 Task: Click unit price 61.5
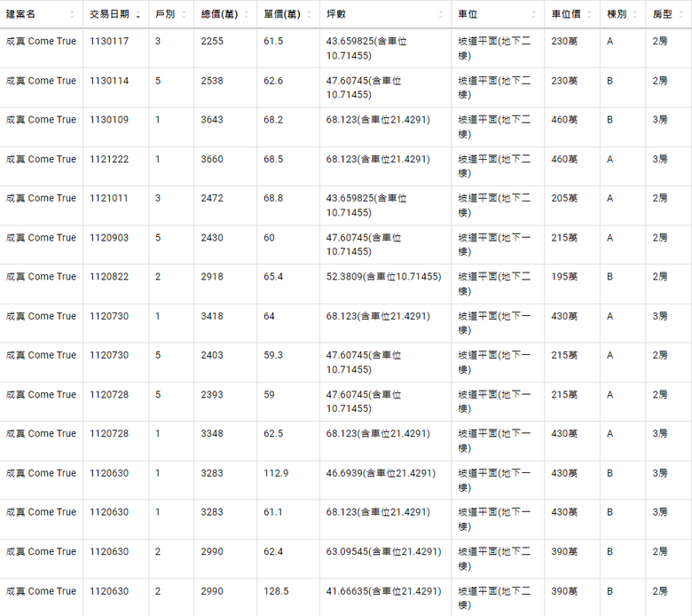point(273,42)
